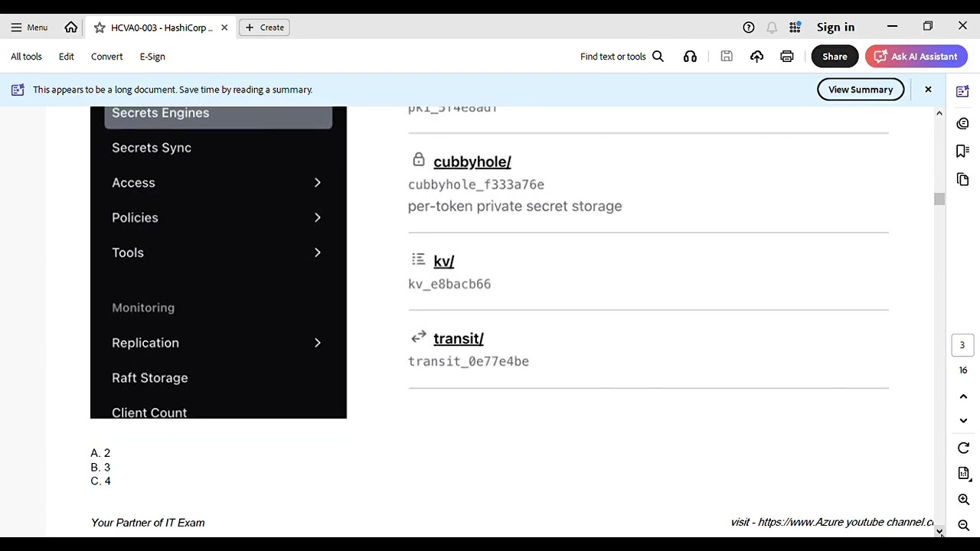
Task: Click the Monitoring section heading
Action: [143, 308]
